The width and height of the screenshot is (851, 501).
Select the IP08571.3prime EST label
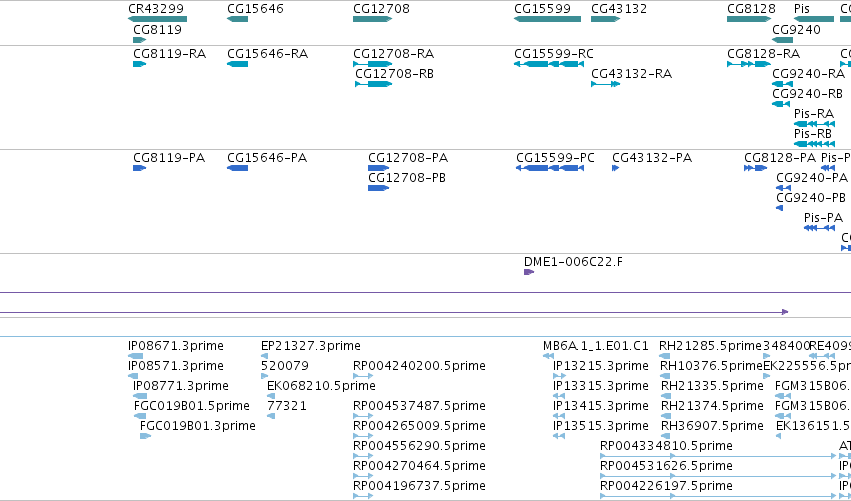[176, 366]
